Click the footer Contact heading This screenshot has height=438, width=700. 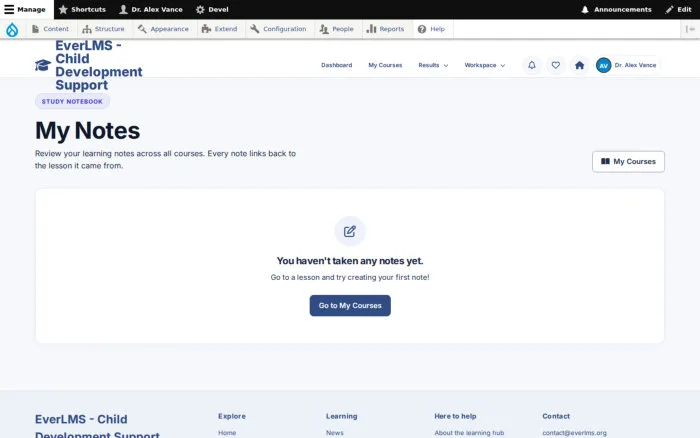tap(556, 416)
